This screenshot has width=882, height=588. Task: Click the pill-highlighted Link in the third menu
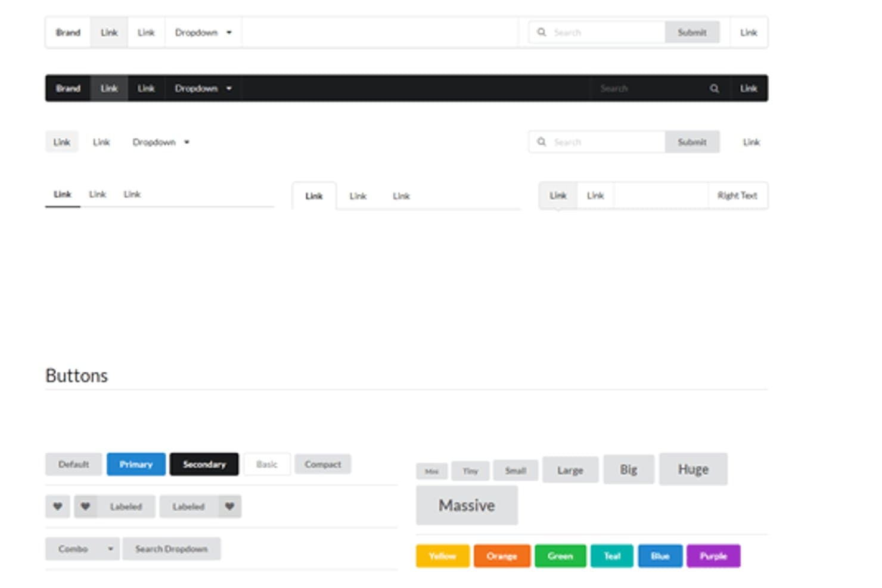coord(62,142)
